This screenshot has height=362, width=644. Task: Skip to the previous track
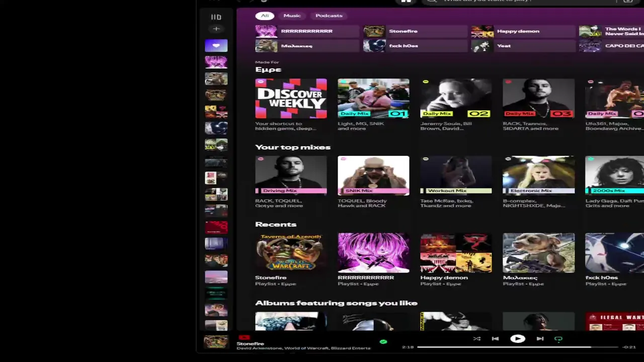coord(495,339)
